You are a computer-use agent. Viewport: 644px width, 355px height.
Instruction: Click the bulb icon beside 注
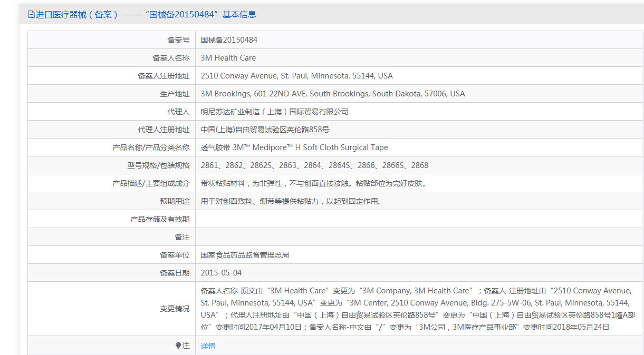click(x=178, y=346)
